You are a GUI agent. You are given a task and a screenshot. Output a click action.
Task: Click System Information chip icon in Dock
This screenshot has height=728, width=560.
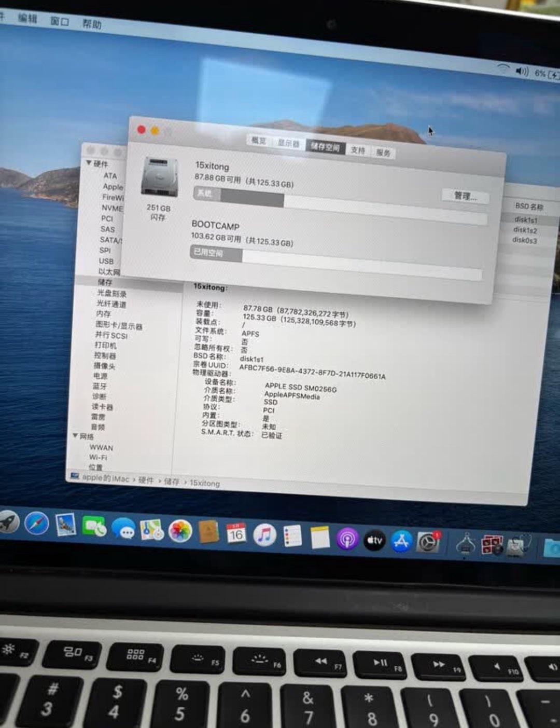(x=466, y=544)
